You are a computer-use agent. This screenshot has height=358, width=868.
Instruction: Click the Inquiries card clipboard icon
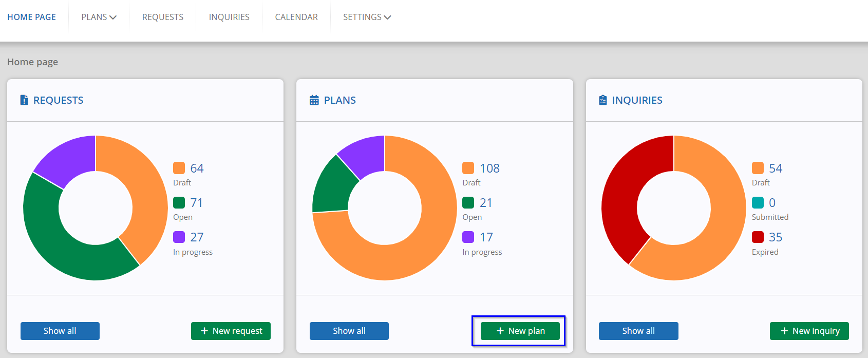pos(603,100)
